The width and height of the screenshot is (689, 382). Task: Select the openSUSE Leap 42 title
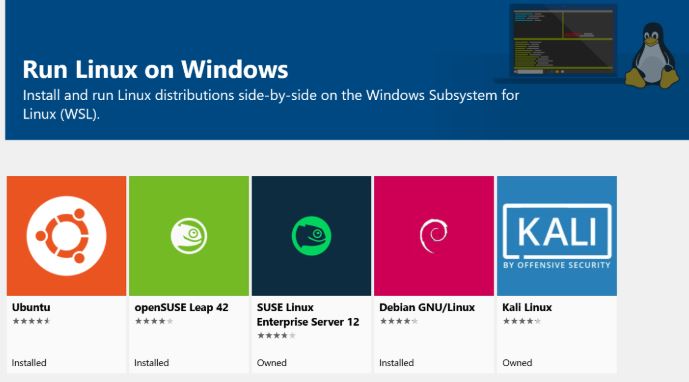[x=181, y=307]
